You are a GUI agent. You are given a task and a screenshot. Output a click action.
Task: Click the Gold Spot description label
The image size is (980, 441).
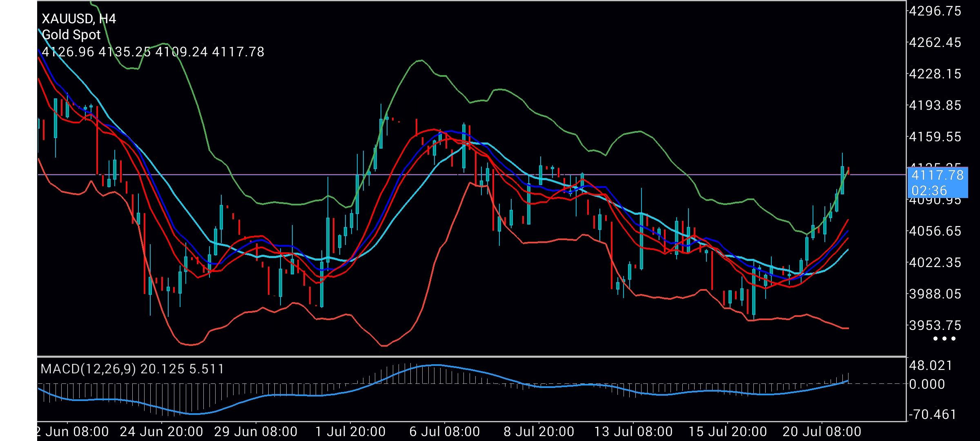tap(71, 35)
